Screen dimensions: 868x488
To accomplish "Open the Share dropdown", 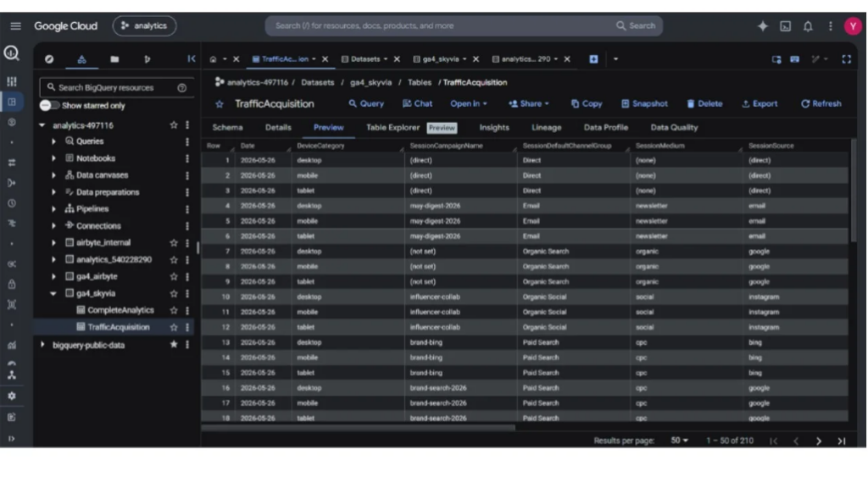I will [529, 103].
